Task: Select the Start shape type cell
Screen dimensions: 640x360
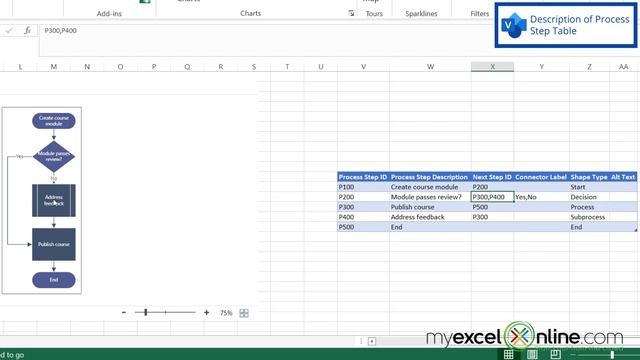Action: [589, 187]
